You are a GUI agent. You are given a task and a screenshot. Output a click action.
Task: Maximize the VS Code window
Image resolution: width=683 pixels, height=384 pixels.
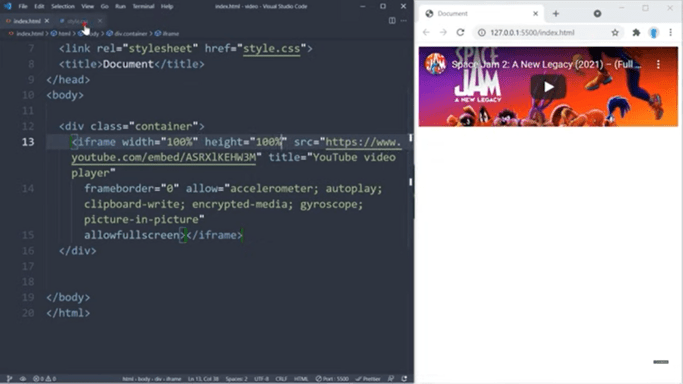tap(383, 6)
